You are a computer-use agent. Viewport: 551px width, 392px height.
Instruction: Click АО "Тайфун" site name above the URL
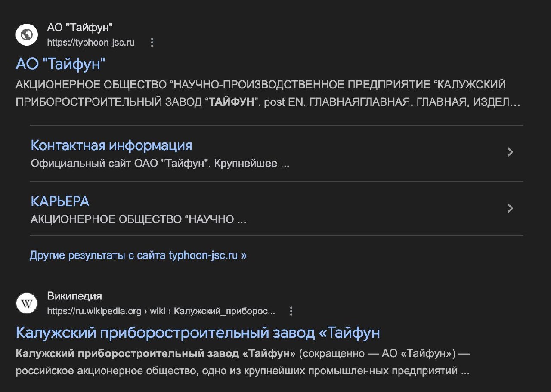[80, 28]
